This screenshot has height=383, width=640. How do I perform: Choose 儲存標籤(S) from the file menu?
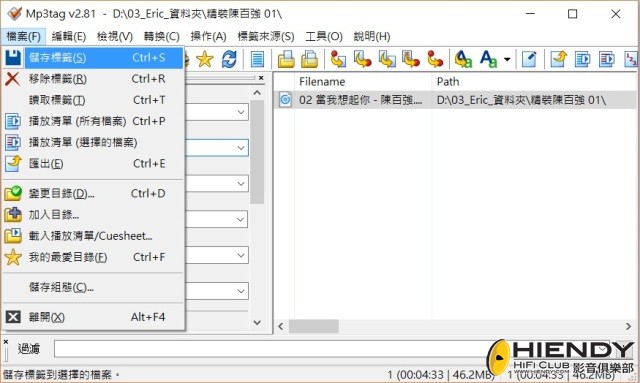(93, 58)
